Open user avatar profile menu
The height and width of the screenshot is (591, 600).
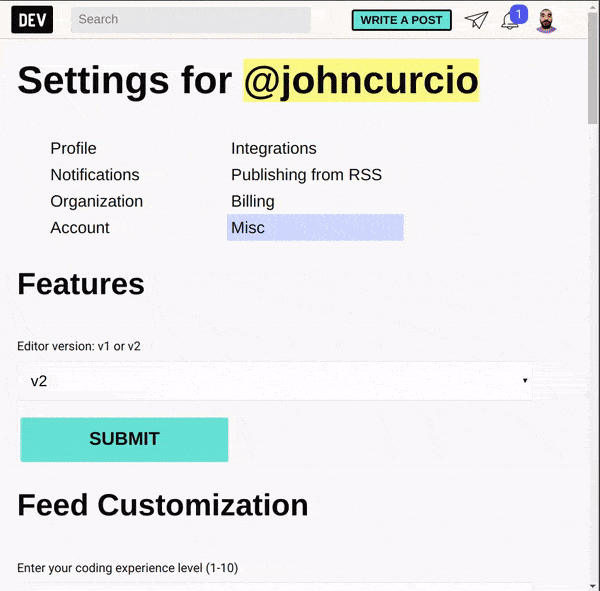pyautogui.click(x=546, y=21)
